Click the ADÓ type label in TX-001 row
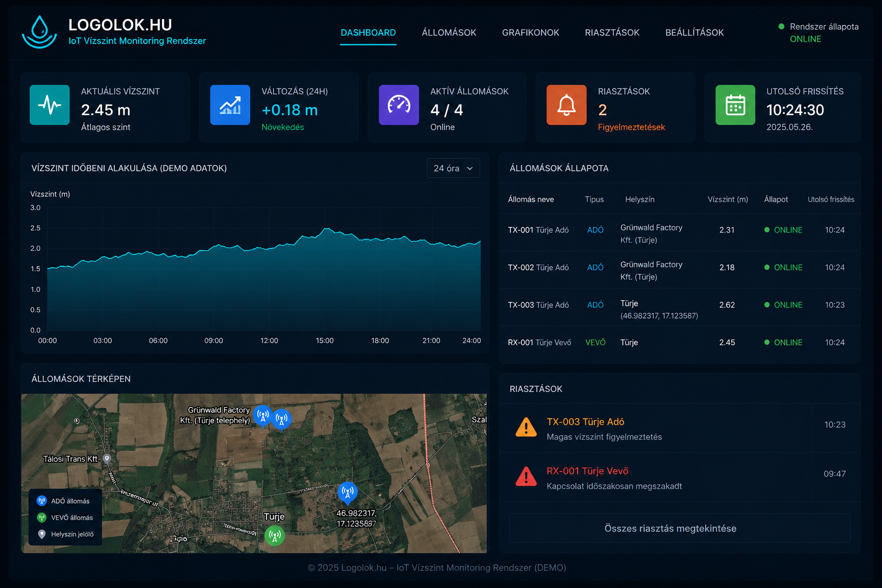This screenshot has height=588, width=882. coord(595,230)
